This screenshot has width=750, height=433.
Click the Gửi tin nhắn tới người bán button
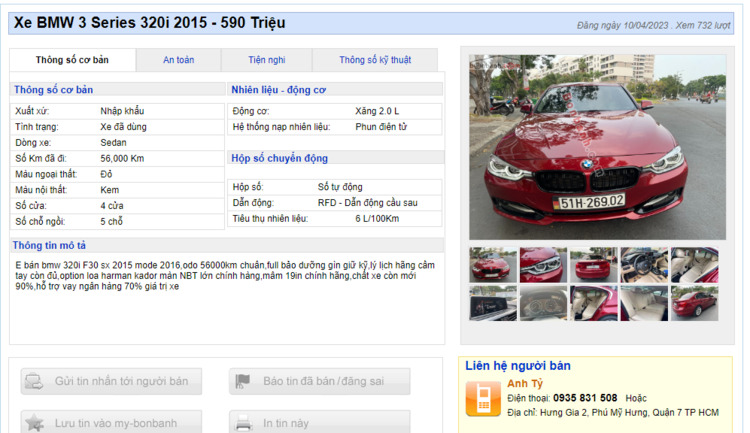point(111,381)
